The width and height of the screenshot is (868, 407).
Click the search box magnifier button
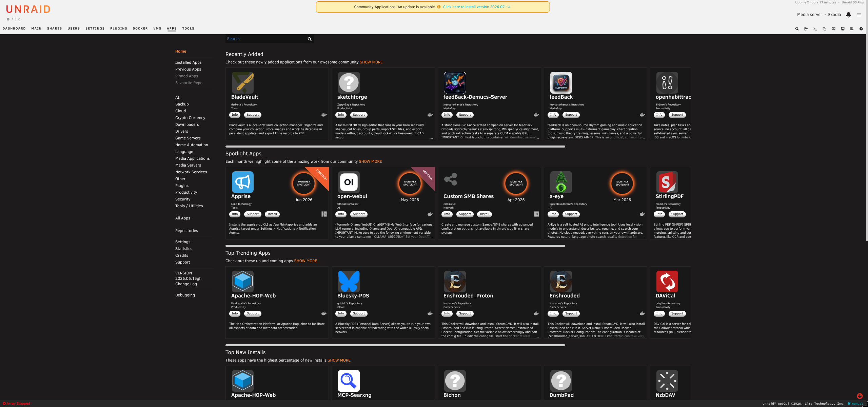click(x=310, y=39)
